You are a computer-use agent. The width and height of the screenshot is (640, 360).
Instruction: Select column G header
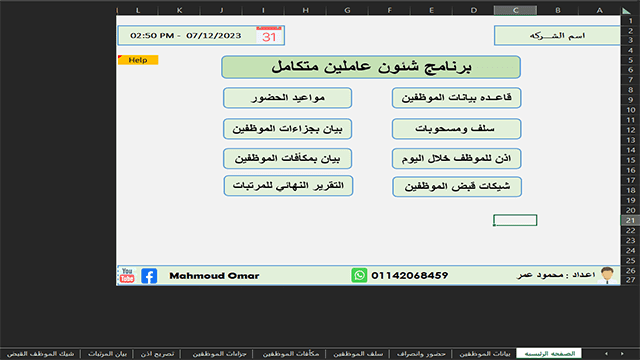[x=347, y=11]
